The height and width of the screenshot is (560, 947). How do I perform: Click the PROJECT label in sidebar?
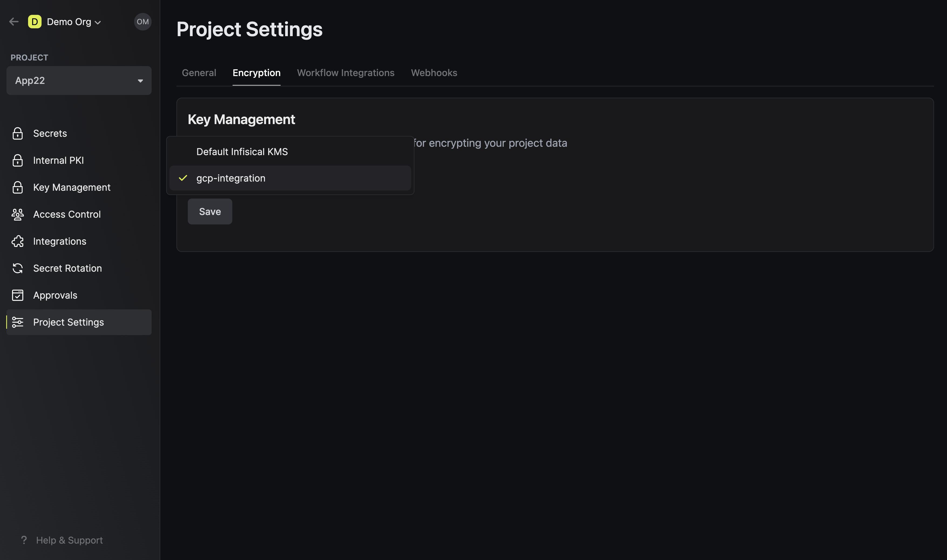pos(29,58)
